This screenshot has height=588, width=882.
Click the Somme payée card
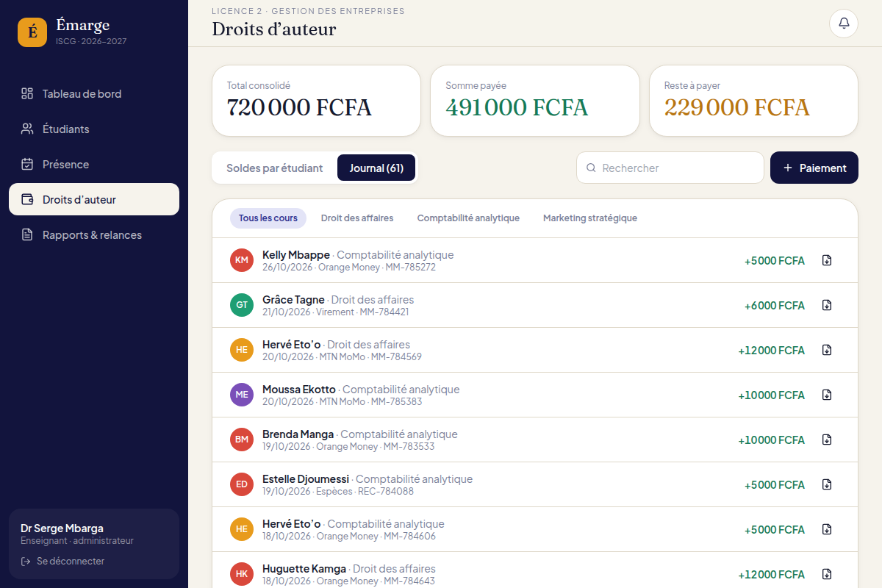[x=535, y=101]
